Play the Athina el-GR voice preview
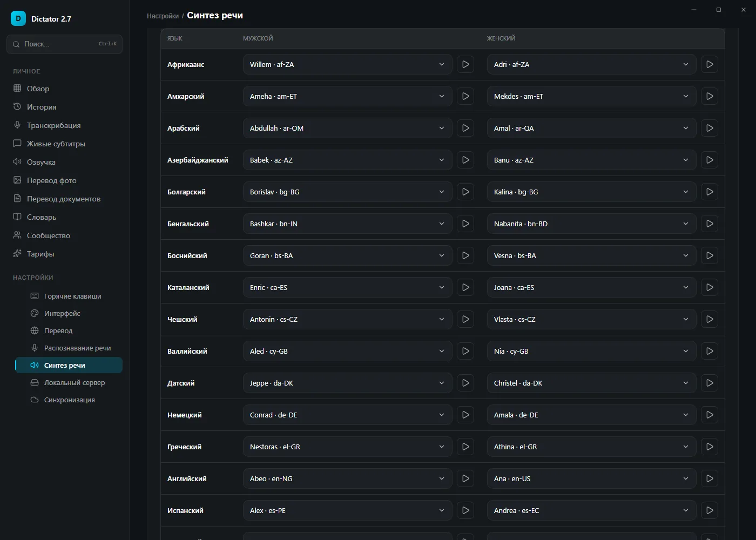Screen dimensions: 756x540 click(710, 447)
